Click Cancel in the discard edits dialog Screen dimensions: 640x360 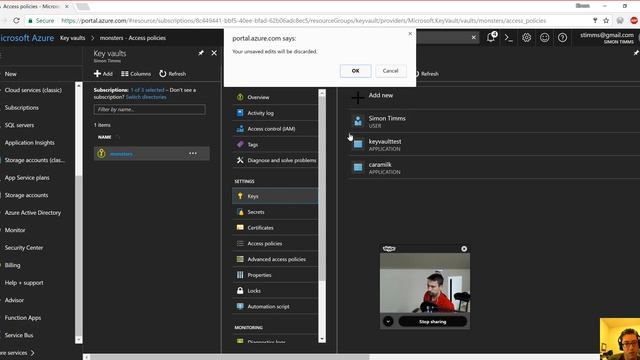pos(390,71)
